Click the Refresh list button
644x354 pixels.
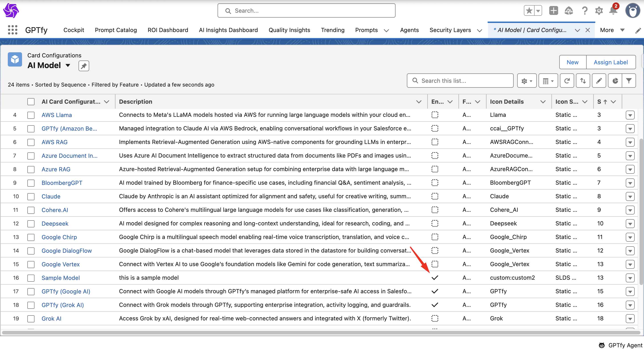point(567,81)
